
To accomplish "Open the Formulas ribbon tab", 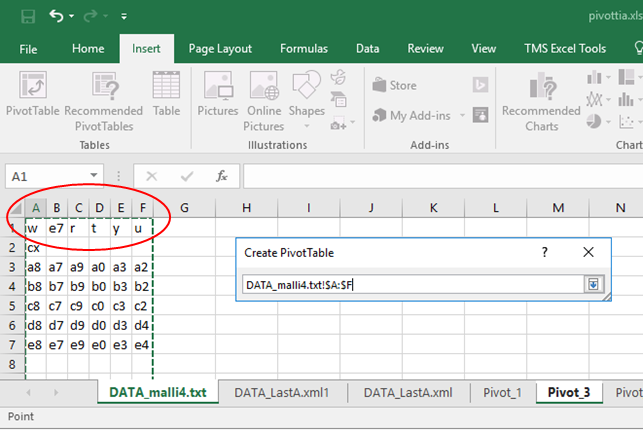I will 303,48.
